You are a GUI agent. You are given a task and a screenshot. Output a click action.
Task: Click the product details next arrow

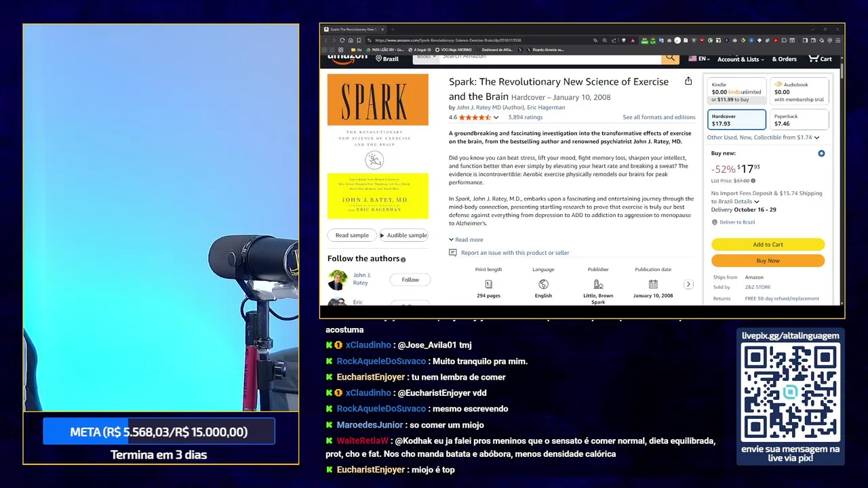[688, 285]
